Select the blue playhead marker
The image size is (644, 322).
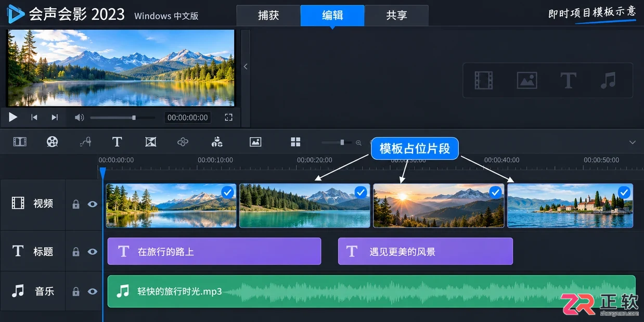(x=102, y=172)
